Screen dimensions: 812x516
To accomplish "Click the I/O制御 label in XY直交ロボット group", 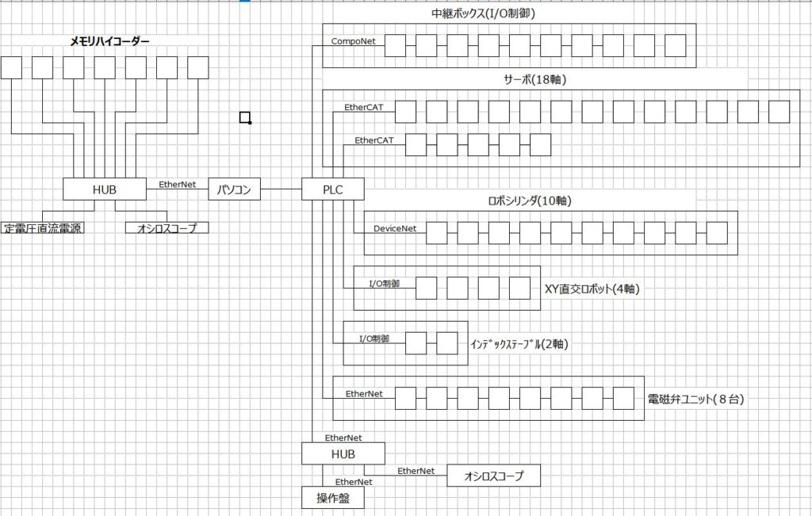I will tap(385, 284).
